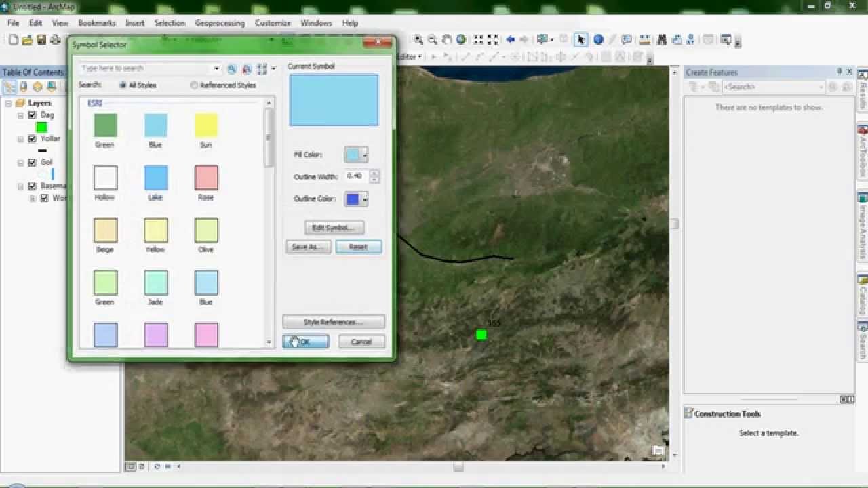List layers by source
The width and height of the screenshot is (868, 488).
[24, 87]
